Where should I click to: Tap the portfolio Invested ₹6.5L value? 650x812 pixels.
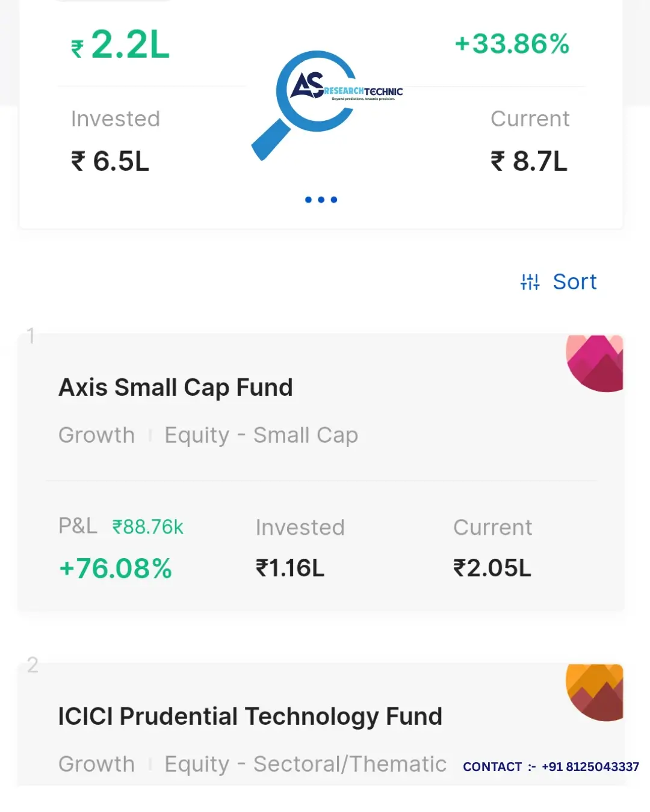[x=110, y=161]
